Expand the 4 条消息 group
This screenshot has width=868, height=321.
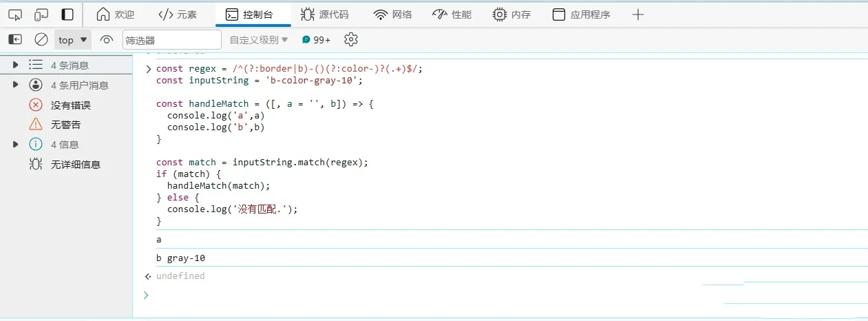pos(16,65)
